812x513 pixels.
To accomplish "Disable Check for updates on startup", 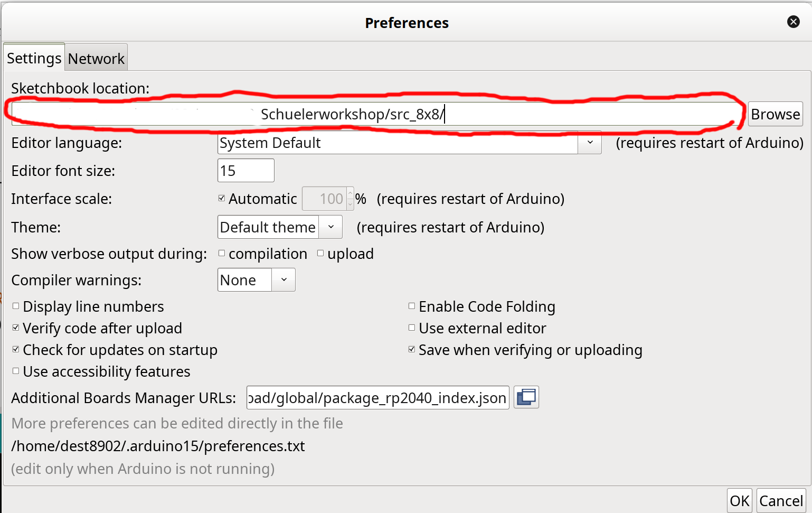I will click(x=16, y=350).
